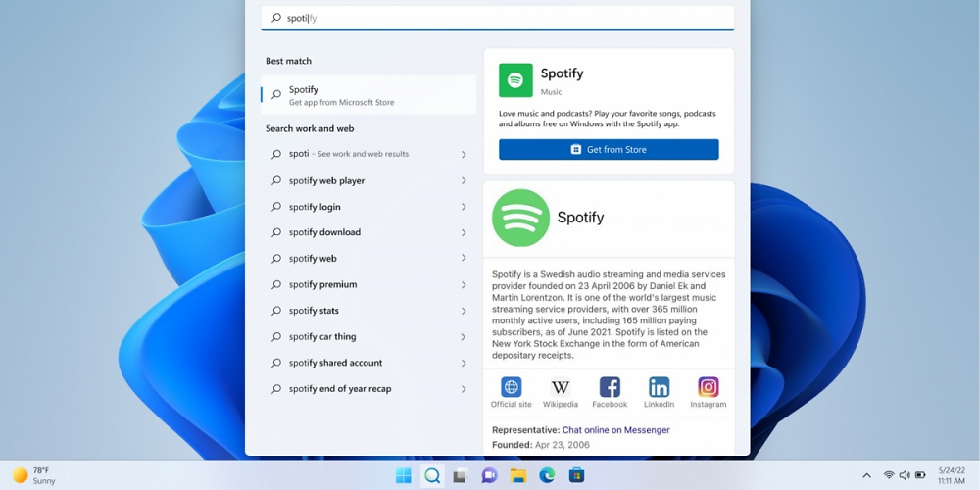Click the Official site globe icon
The image size is (980, 490).
point(512,387)
